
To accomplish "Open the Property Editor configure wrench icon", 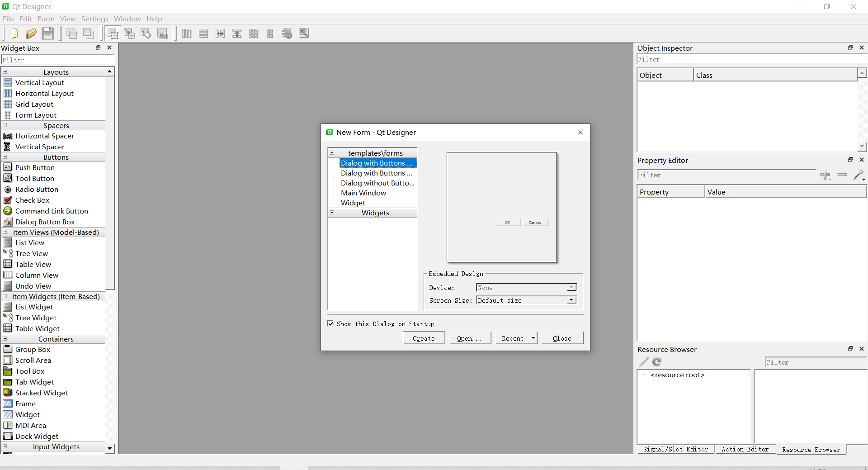I will point(859,175).
